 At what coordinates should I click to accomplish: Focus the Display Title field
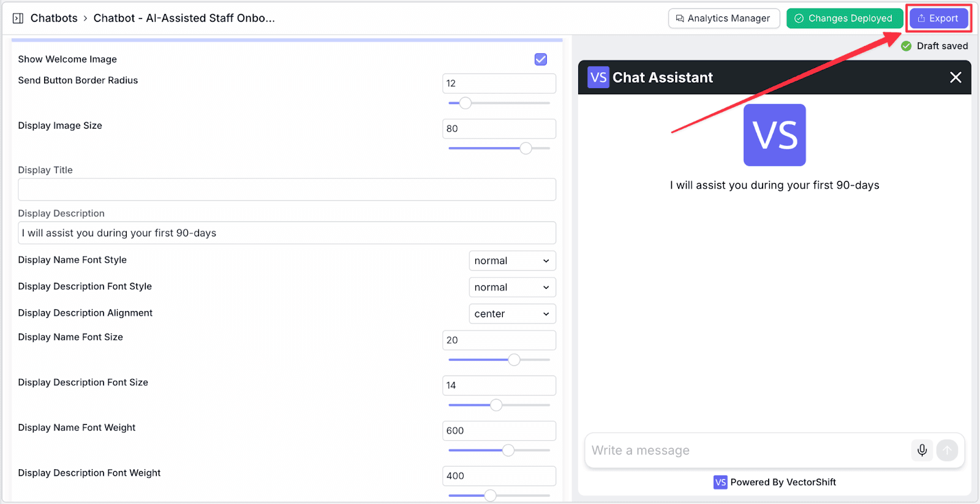click(287, 189)
